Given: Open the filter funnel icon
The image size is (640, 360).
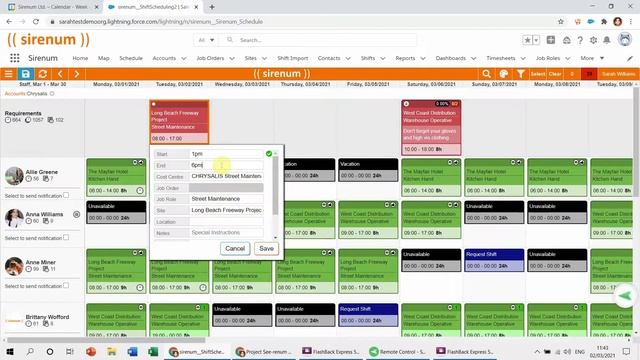Looking at the screenshot, I should click(520, 74).
